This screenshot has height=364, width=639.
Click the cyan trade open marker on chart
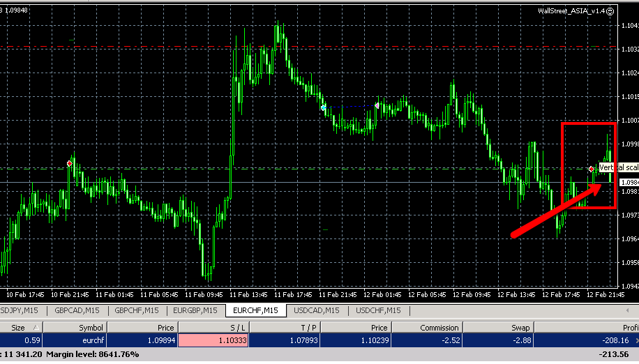pyautogui.click(x=323, y=108)
